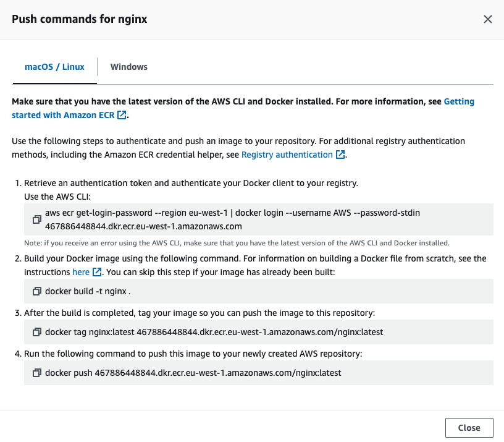The width and height of the screenshot is (504, 442).
Task: Click the 'docker build -t nginx .' command text
Action: pos(88,291)
